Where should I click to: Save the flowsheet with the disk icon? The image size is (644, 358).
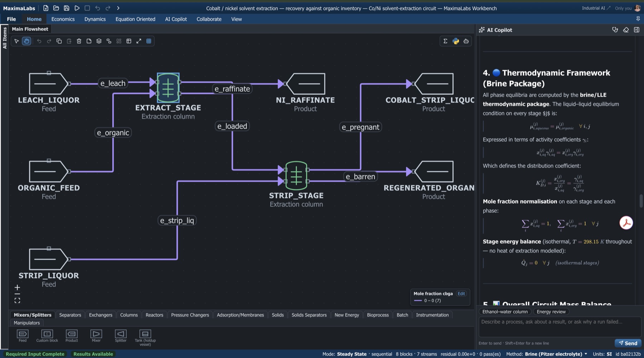[x=67, y=8]
